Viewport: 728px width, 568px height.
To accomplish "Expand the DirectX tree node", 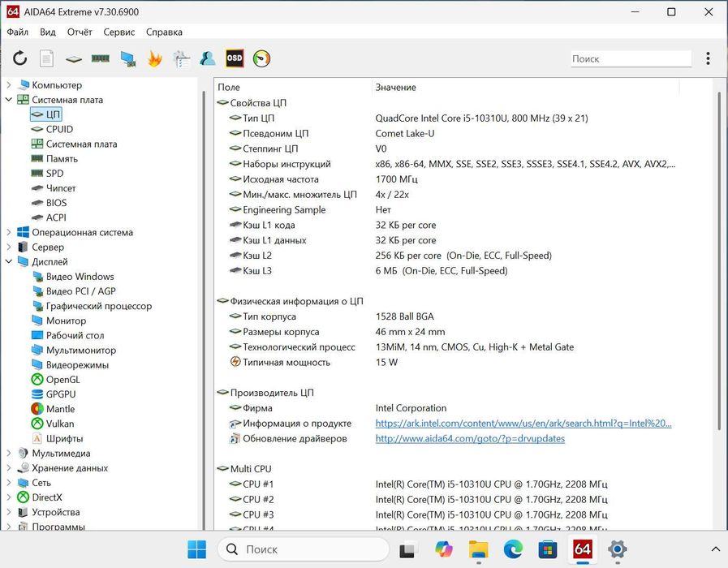I will 8,497.
